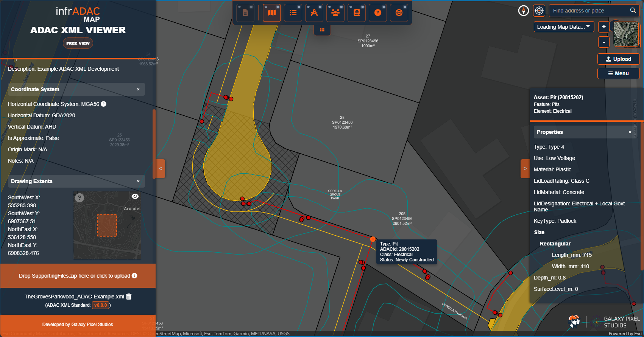
Task: Click Material: Plastic property
Action: (552, 169)
